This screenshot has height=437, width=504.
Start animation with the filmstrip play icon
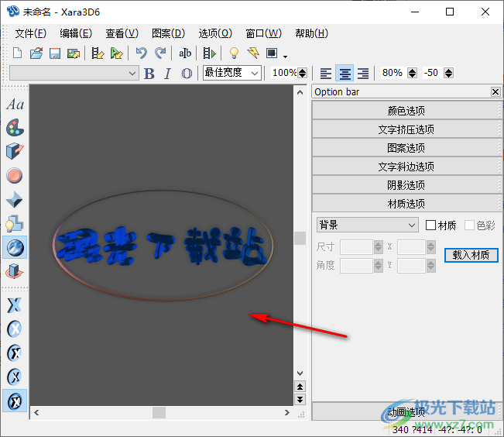pyautogui.click(x=209, y=53)
